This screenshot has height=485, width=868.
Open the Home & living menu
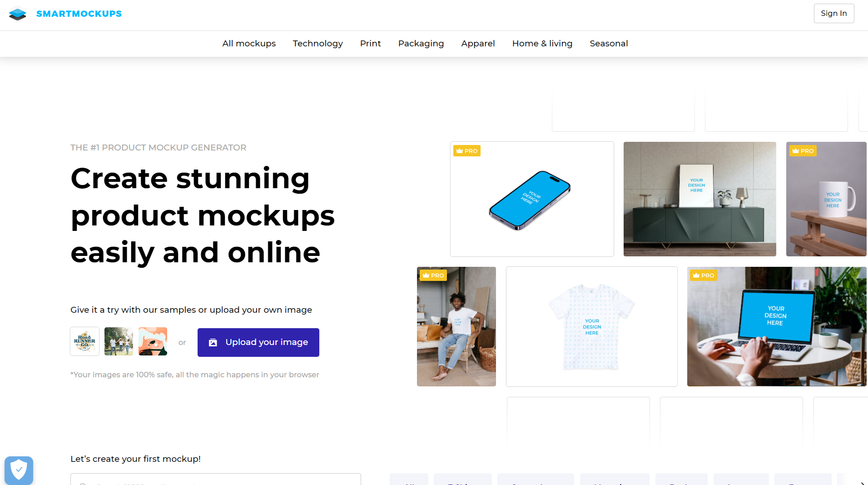click(542, 44)
